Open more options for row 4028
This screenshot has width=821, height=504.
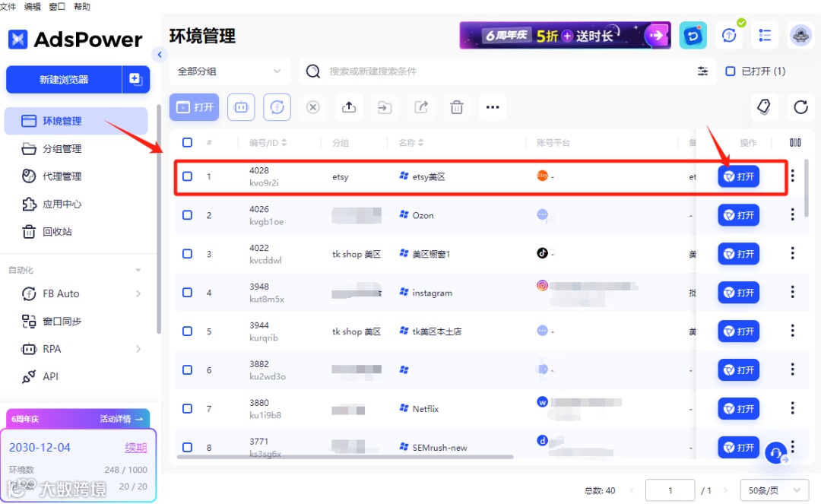[x=792, y=176]
